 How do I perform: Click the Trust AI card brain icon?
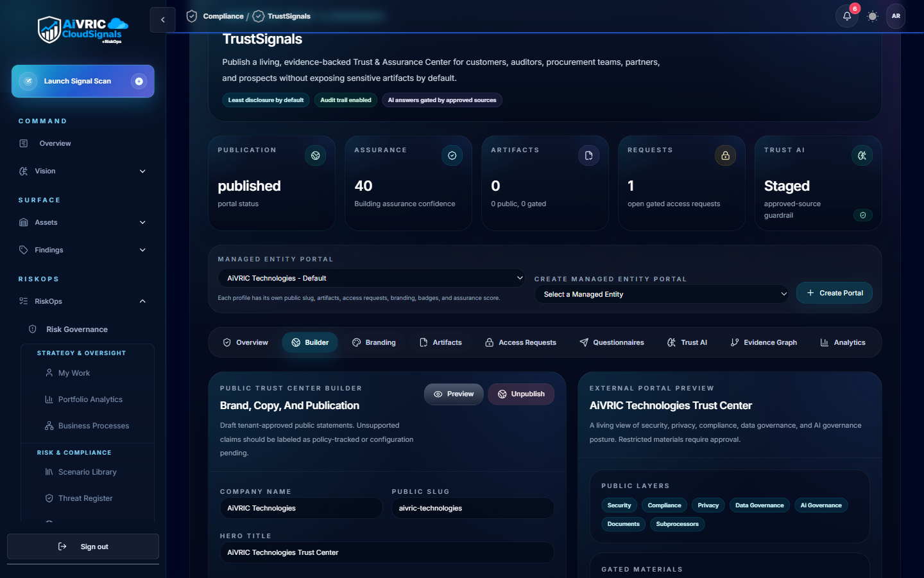tap(862, 155)
